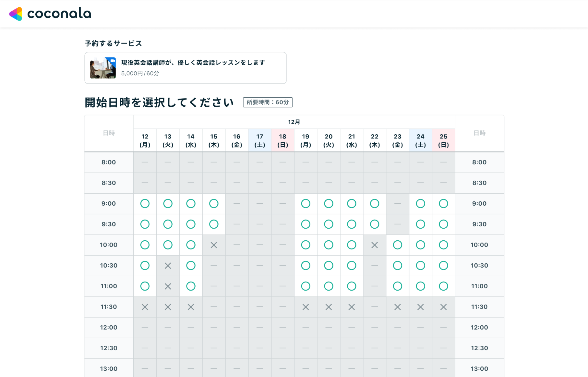Click the 12月 month header
Screen dimensions: 588x377
(x=294, y=122)
